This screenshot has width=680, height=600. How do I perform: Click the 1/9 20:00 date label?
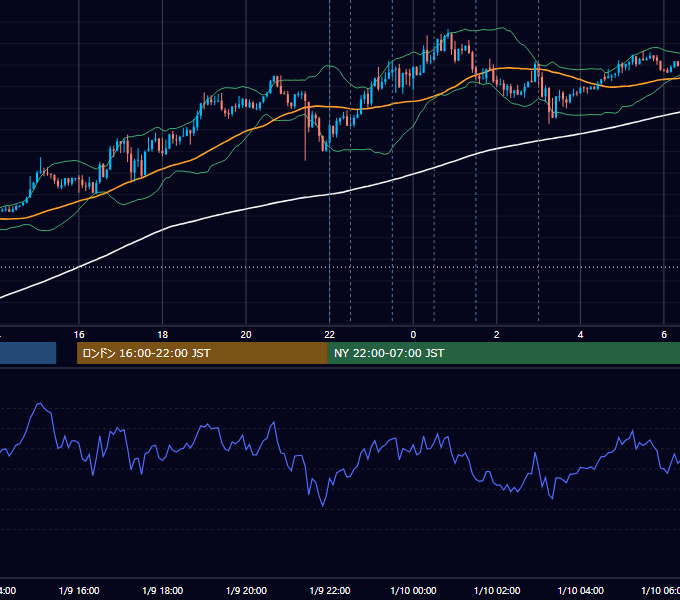coord(246,591)
